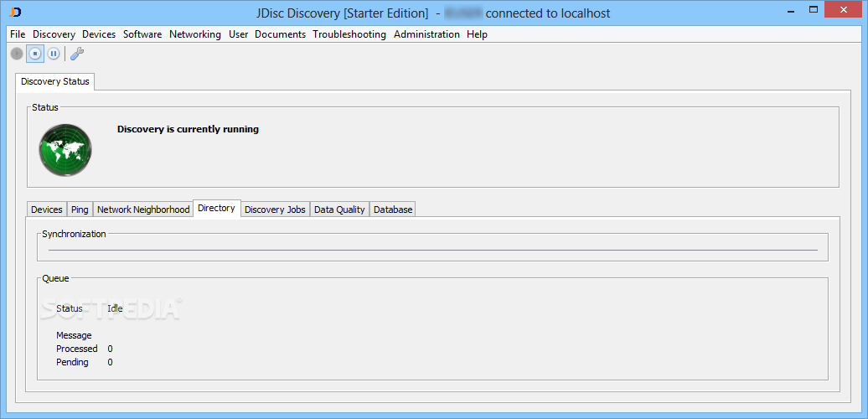868x419 pixels.
Task: Select the Directory tab
Action: coord(216,208)
